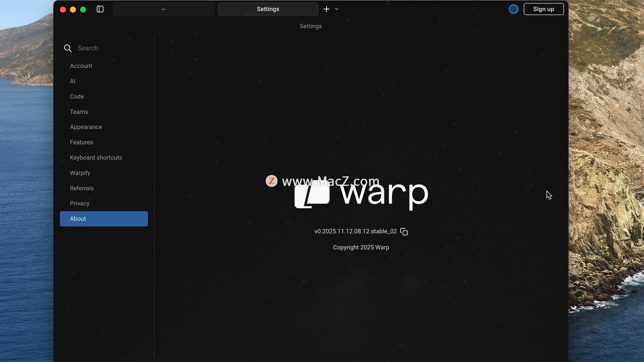Copy the version string with copy icon
This screenshot has width=644, height=362.
coord(404,232)
